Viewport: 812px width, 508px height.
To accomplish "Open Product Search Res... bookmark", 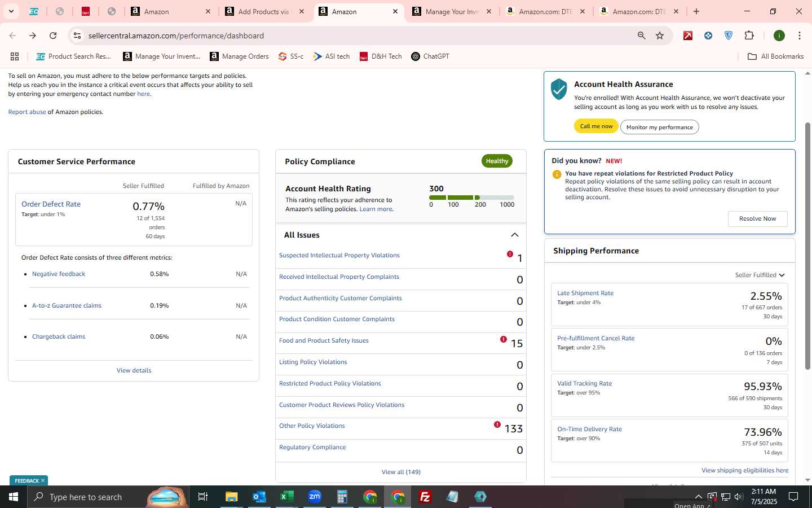I will (73, 56).
